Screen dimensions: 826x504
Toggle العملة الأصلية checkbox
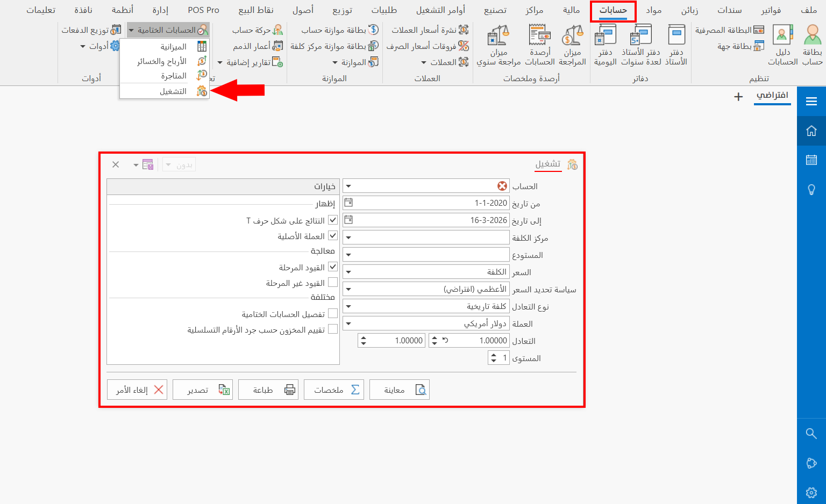click(333, 235)
